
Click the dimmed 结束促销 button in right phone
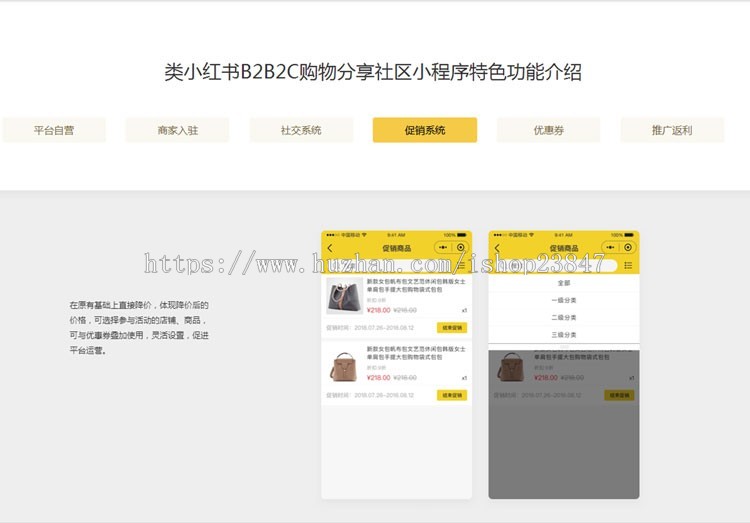tap(619, 395)
